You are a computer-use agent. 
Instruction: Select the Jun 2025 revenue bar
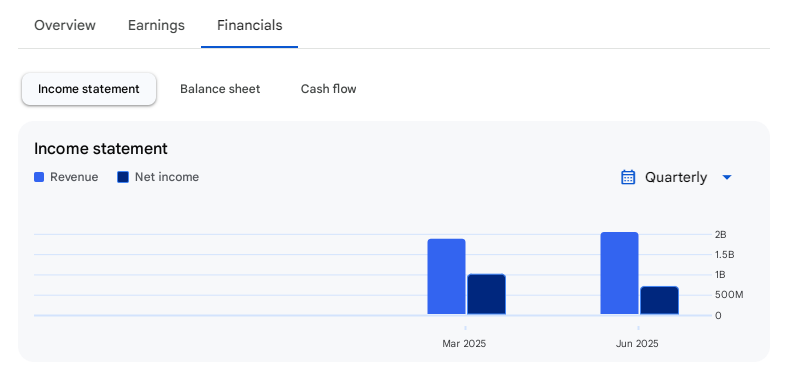coord(620,273)
